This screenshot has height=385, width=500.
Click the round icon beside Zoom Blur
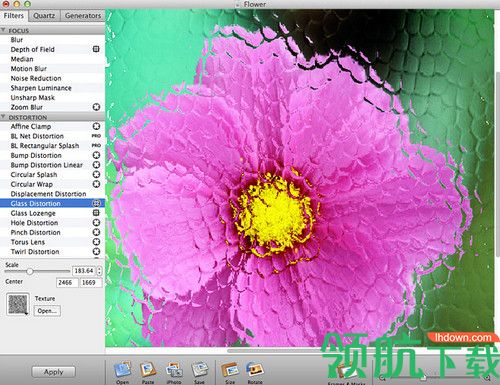click(x=96, y=107)
